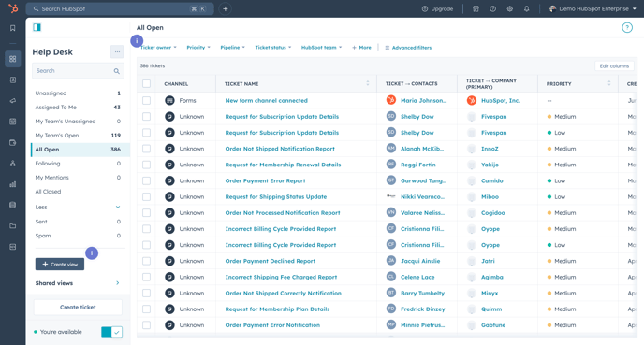The width and height of the screenshot is (644, 345).
Task: Click Maria Johnson's contact avatar
Action: click(391, 100)
